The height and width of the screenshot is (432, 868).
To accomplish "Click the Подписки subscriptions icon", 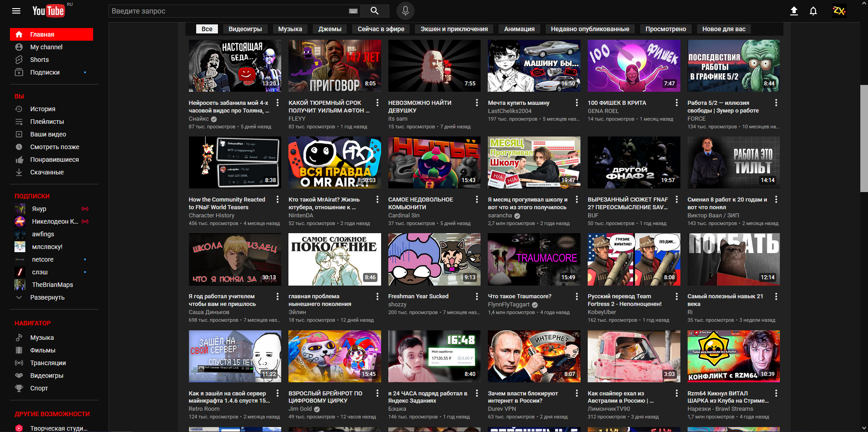I will (19, 72).
